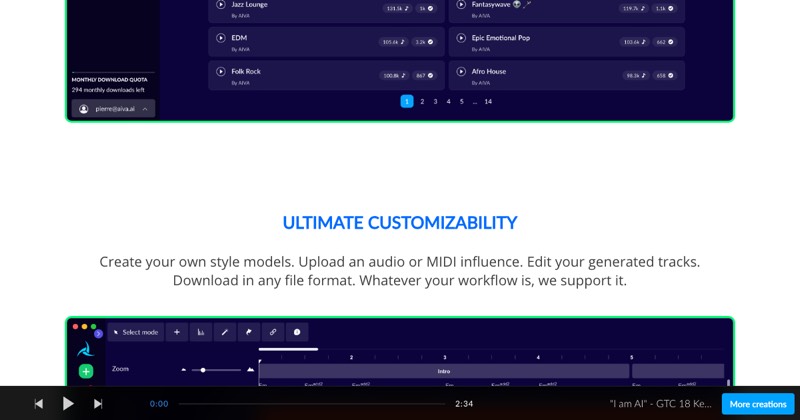This screenshot has height=420, width=800.
Task: Open More creations
Action: click(x=758, y=404)
